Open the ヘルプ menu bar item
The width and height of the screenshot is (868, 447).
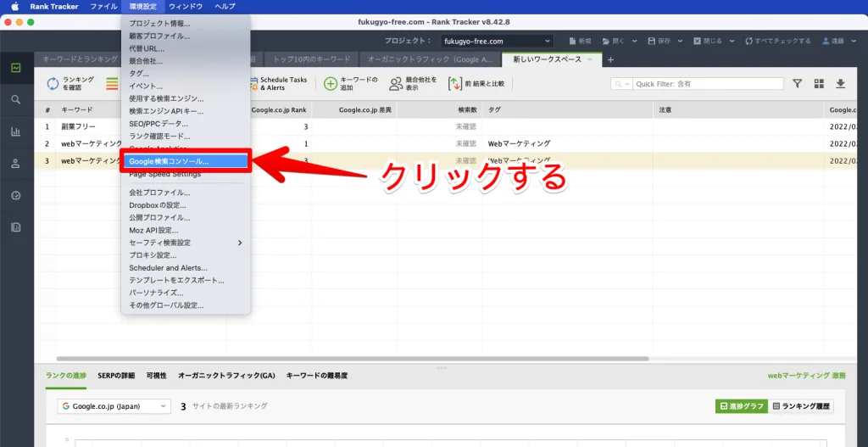click(225, 7)
